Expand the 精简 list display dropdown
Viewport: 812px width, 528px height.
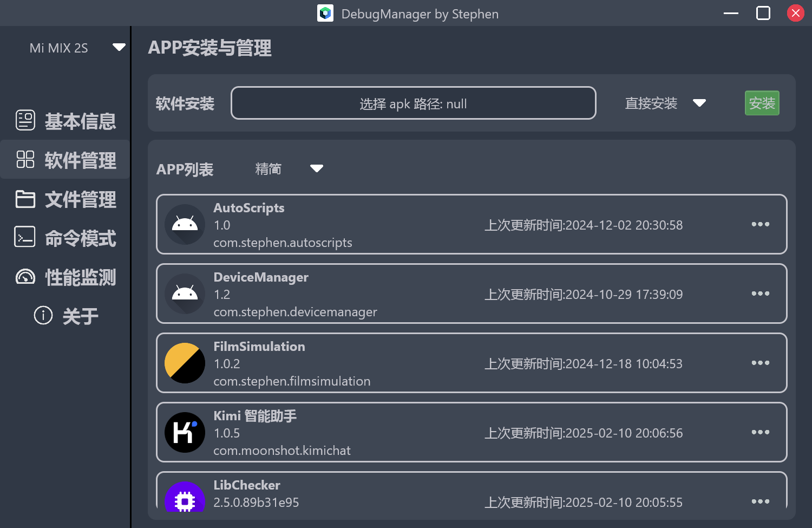pos(317,168)
